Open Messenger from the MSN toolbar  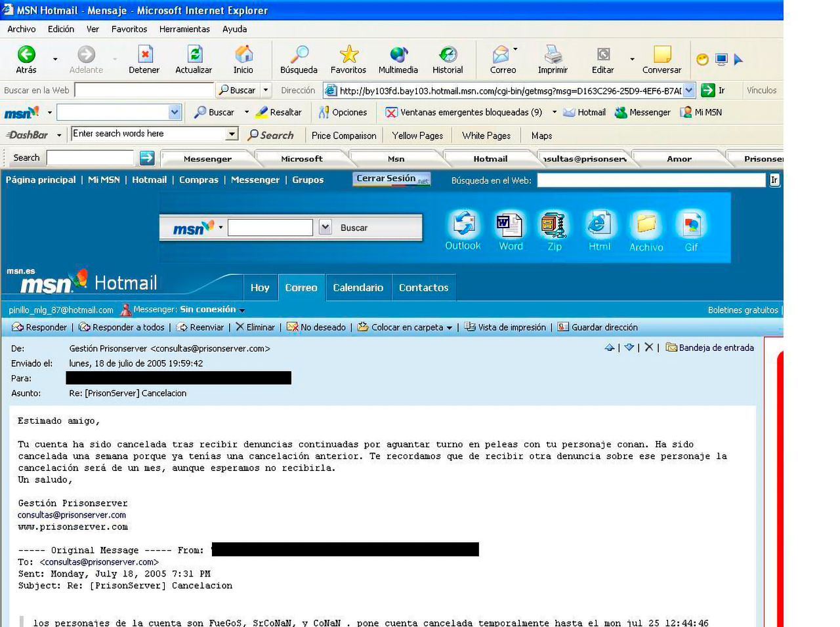[x=642, y=112]
